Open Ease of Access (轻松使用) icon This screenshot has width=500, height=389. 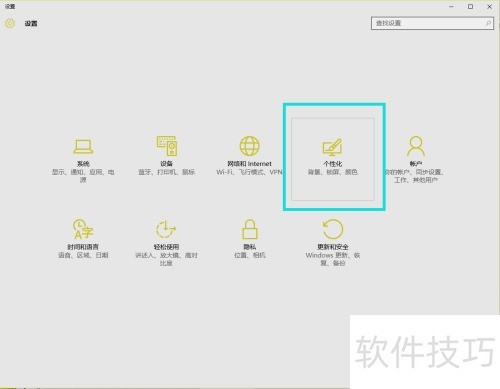point(166,229)
